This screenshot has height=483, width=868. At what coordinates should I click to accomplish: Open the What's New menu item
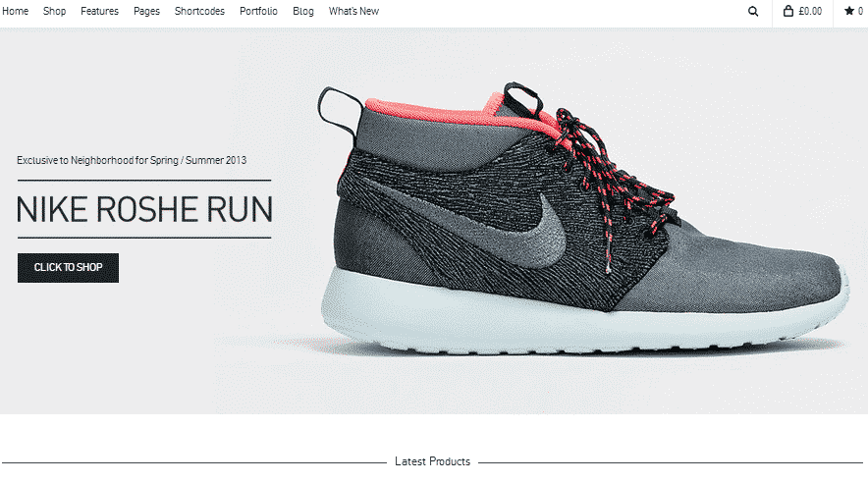pos(353,11)
